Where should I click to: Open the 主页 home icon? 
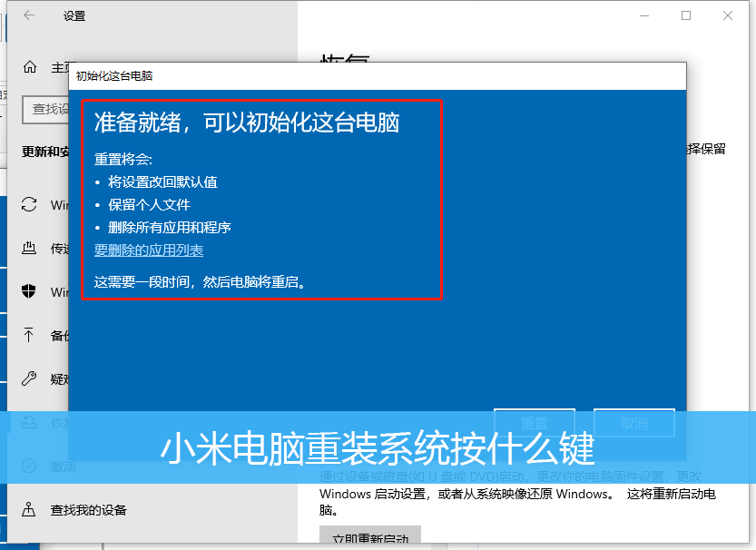(x=30, y=67)
